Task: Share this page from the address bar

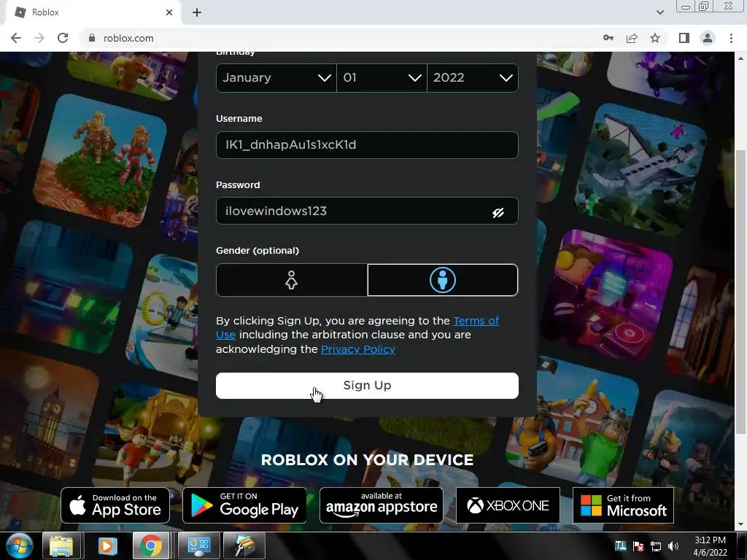Action: [632, 38]
